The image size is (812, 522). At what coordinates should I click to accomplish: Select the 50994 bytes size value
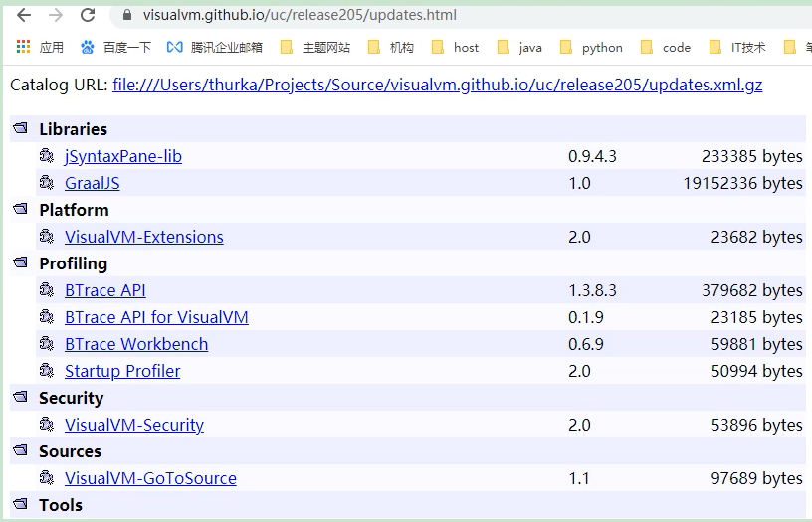756,372
